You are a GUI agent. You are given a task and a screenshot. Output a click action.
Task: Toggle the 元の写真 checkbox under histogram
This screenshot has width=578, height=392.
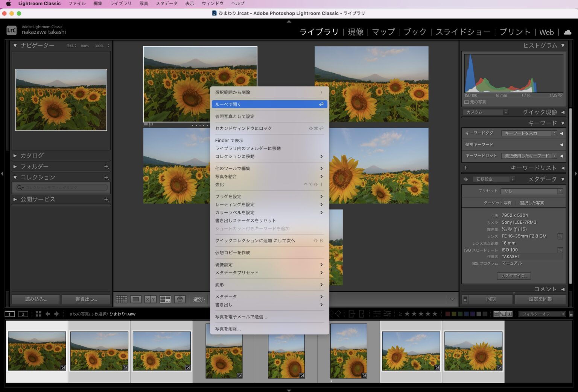click(467, 102)
